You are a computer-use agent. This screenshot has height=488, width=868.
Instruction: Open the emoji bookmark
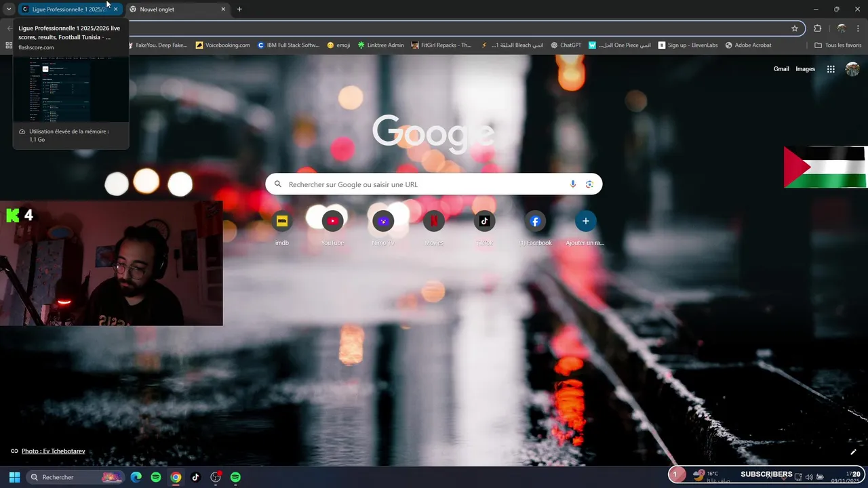338,45
